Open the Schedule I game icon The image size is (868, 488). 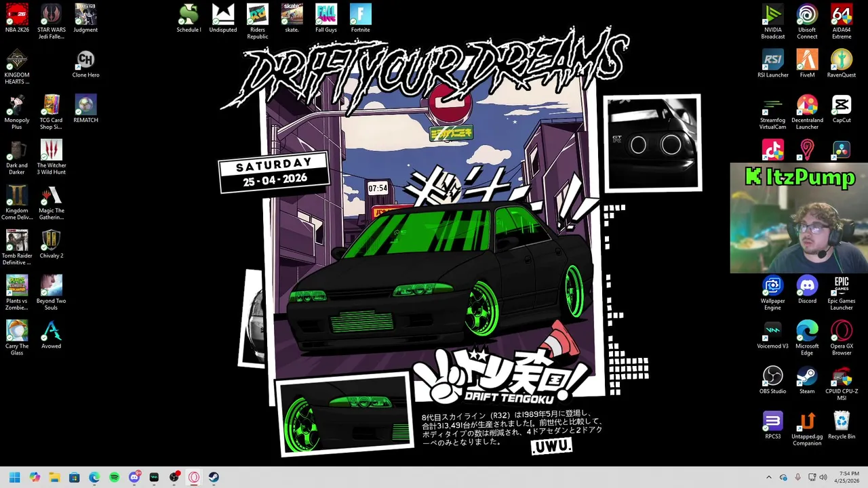point(189,19)
